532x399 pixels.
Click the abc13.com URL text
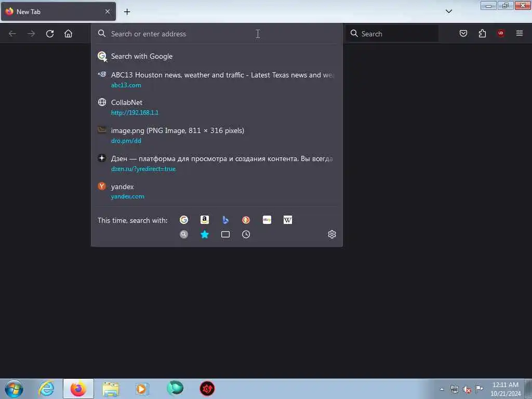pos(126,85)
